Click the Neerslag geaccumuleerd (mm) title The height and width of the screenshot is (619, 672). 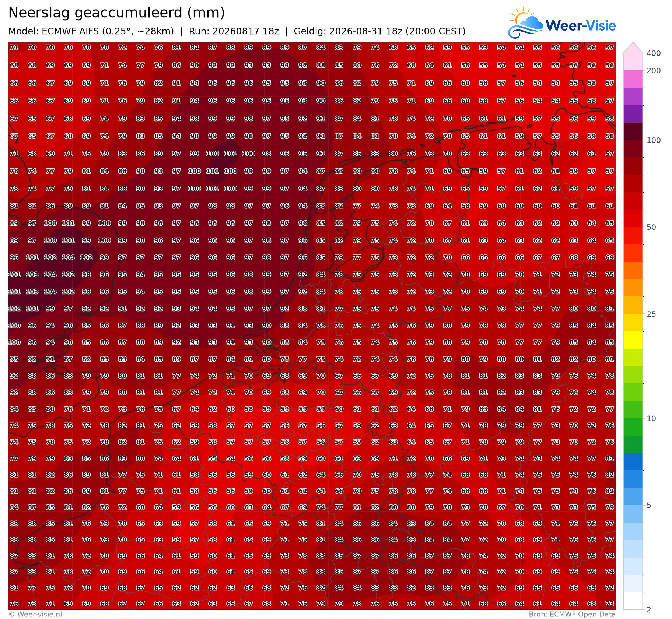(116, 13)
